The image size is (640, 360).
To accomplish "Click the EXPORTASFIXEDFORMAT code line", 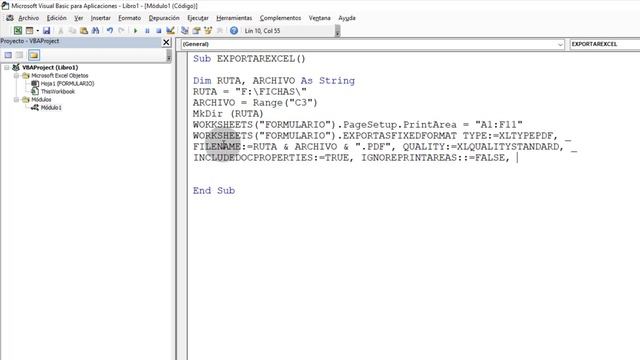I will (382, 136).
